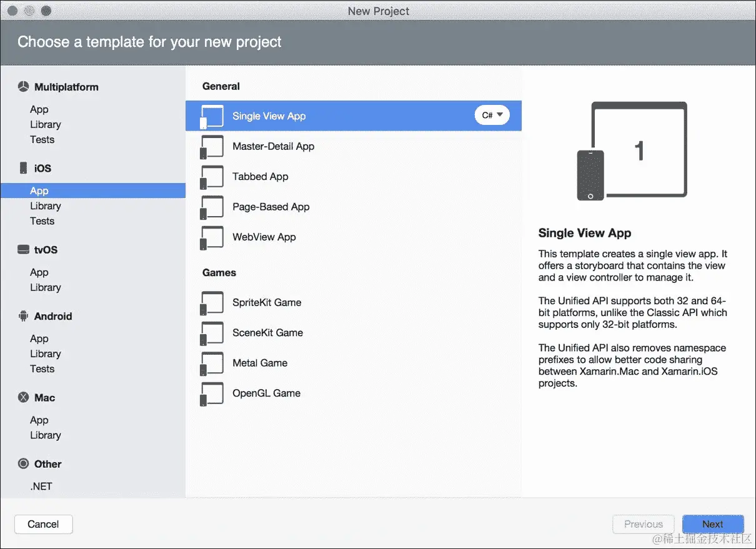
Task: Click the WebView App template icon
Action: (212, 237)
